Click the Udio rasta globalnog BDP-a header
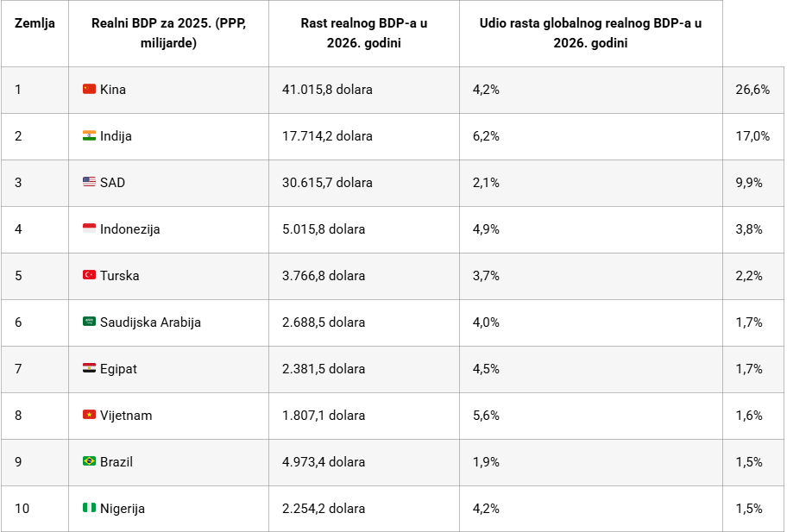Screen dimensions: 787x532 click(x=590, y=33)
